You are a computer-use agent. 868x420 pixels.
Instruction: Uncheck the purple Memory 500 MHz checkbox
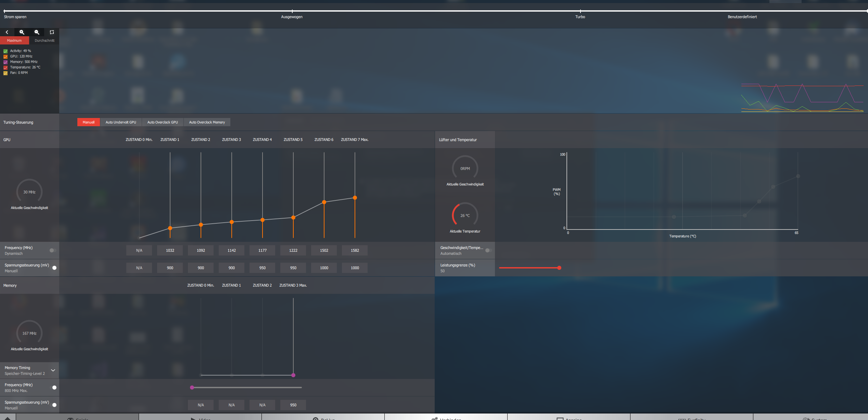pos(5,62)
